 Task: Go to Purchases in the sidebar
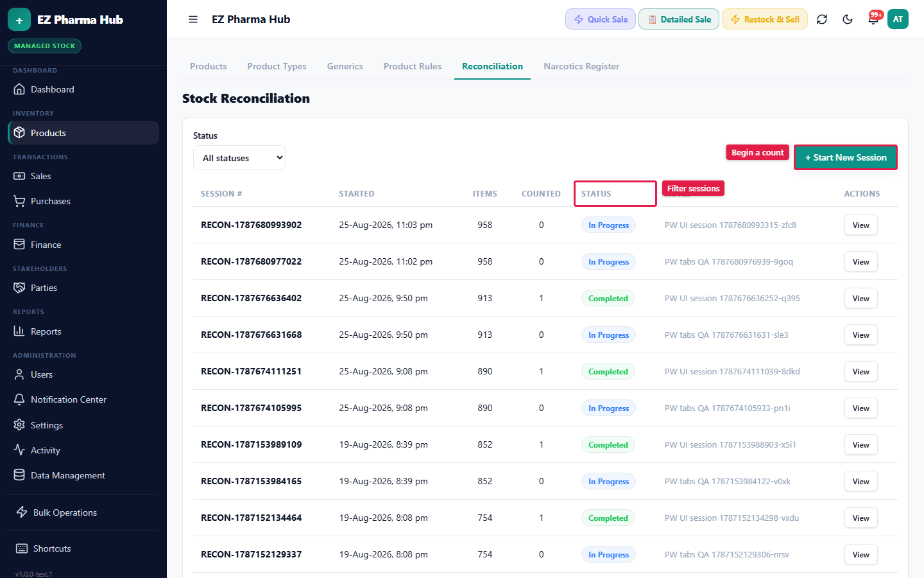pyautogui.click(x=83, y=201)
